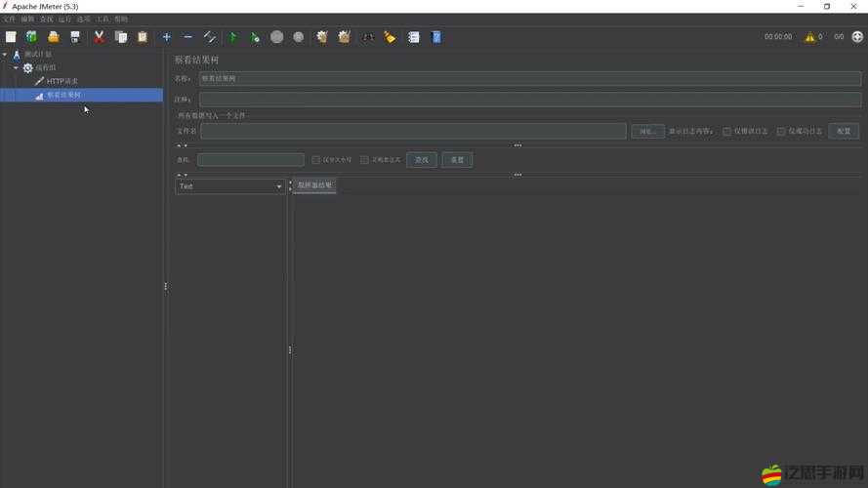Toggle the case sensitive search checkbox
Image resolution: width=868 pixels, height=488 pixels.
315,159
